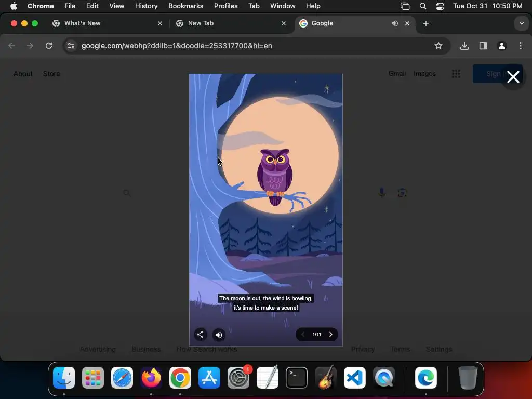Bookmark this page with star icon
532x399 pixels.
pyautogui.click(x=438, y=46)
